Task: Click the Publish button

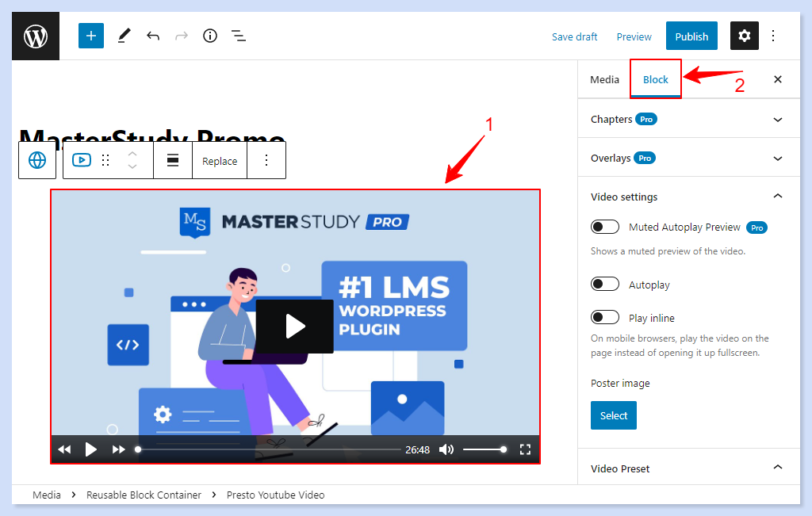Action: tap(691, 36)
